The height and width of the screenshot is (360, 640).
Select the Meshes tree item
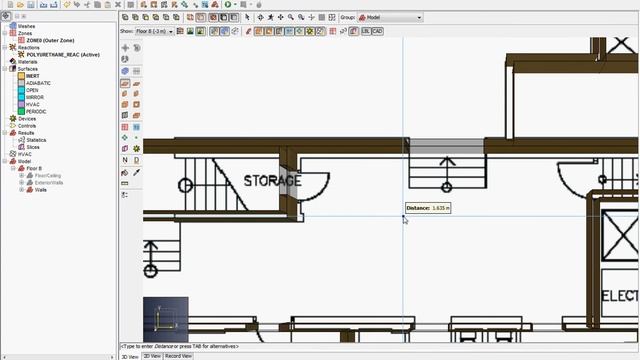tap(26, 26)
